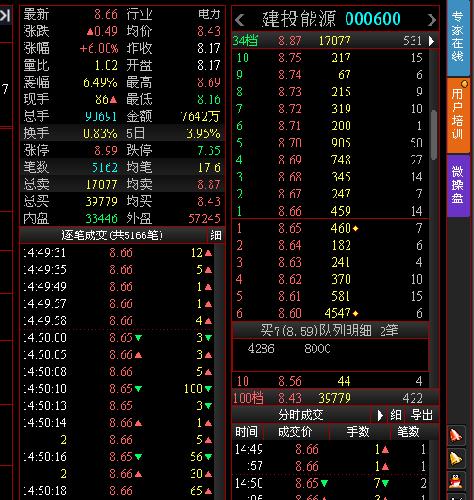Click the 细 button in 分时成交 header

396,415
